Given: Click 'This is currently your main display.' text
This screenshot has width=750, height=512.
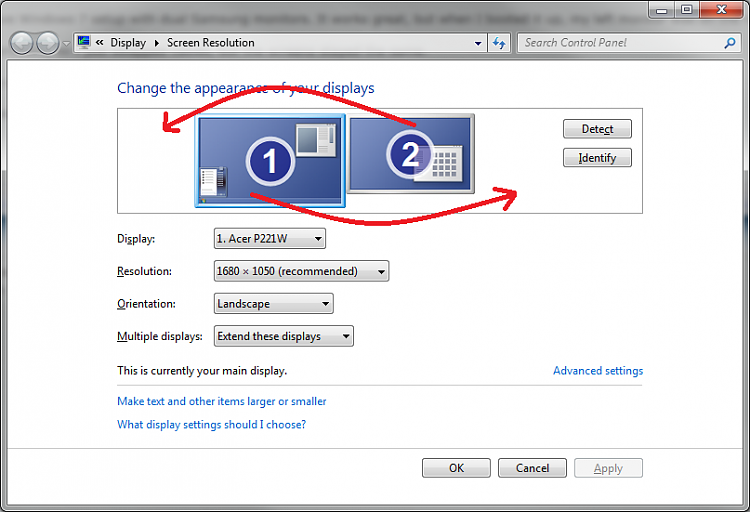Looking at the screenshot, I should coord(202,370).
